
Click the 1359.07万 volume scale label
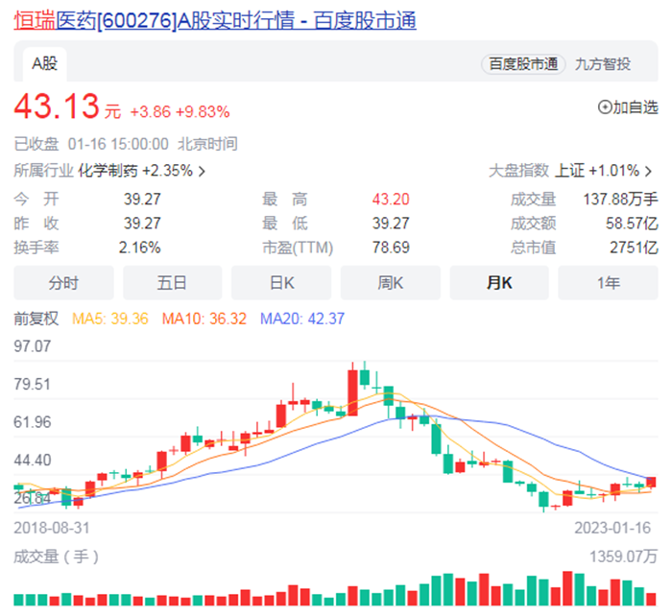coord(624,557)
